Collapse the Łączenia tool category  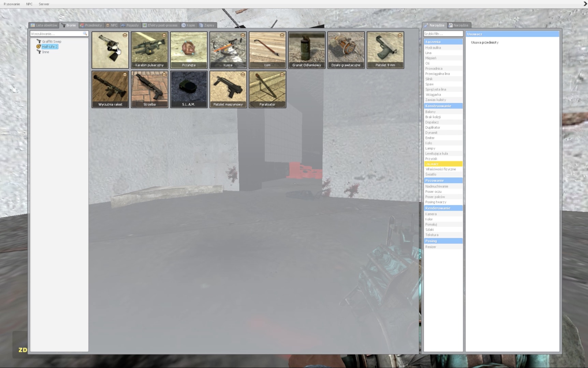(443, 42)
